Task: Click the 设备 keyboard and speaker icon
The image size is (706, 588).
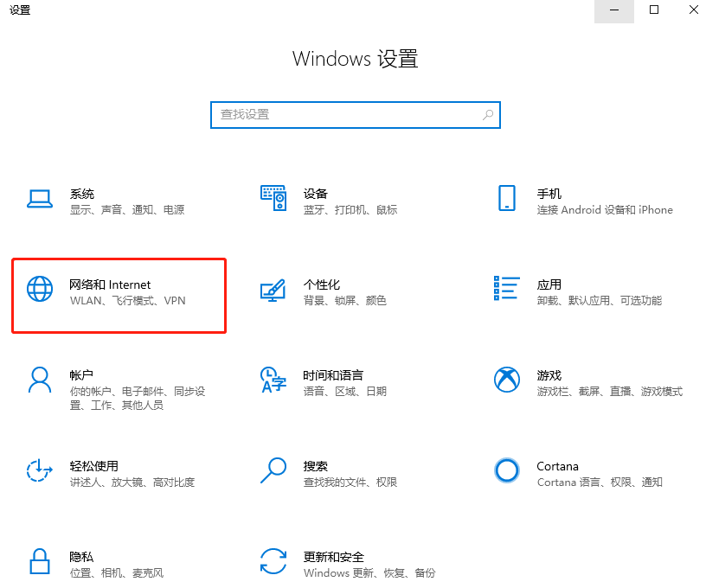Action: (x=273, y=198)
